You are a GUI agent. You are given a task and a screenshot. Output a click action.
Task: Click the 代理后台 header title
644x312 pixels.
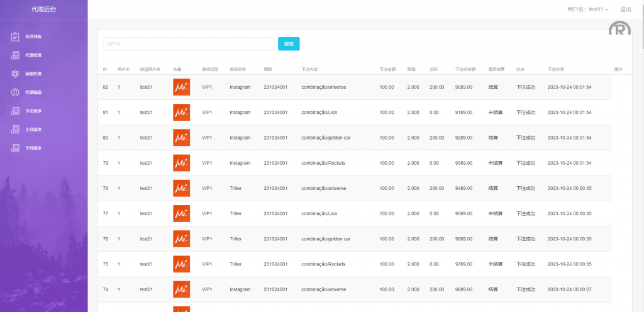click(43, 9)
